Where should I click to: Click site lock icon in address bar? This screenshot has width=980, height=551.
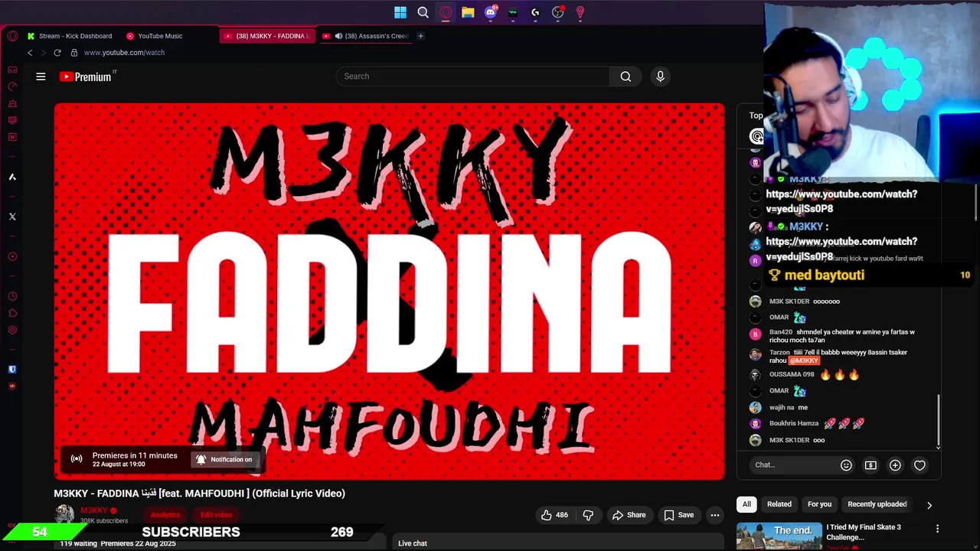(x=74, y=53)
